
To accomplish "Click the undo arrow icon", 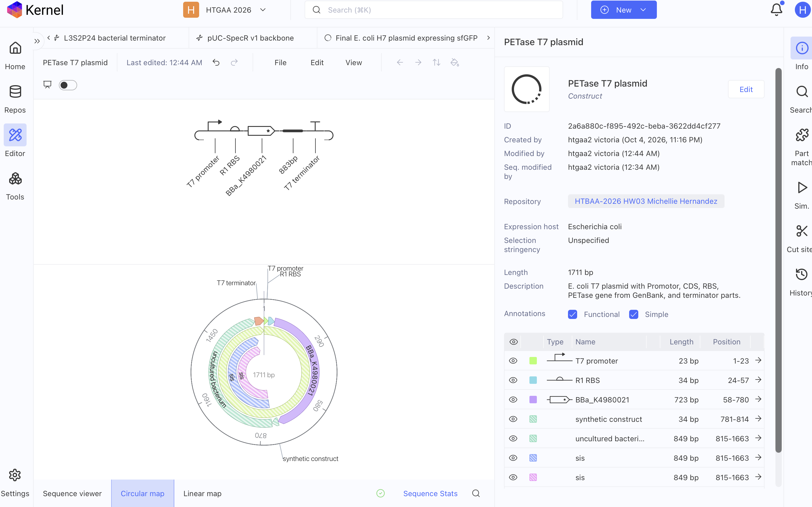I will point(216,63).
